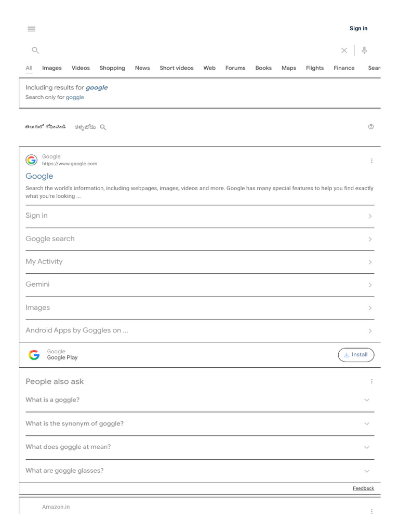Open help icon beside Telugu suggestion
Screen dimensions: 399x532
pos(371,127)
